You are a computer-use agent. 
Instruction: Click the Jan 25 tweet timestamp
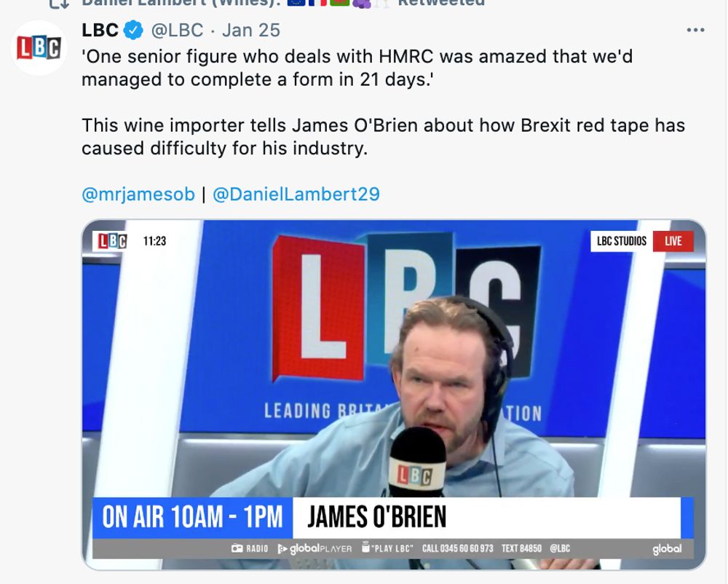tap(251, 31)
